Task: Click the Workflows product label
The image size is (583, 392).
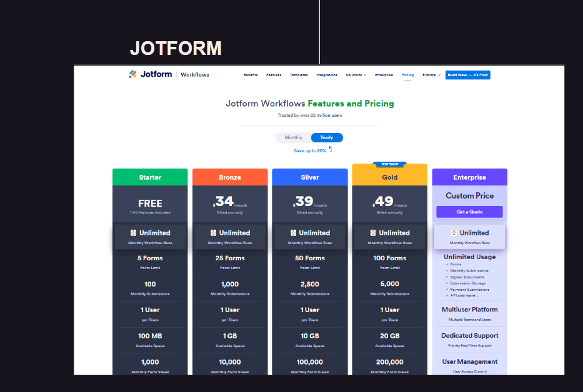Action: pyautogui.click(x=195, y=75)
